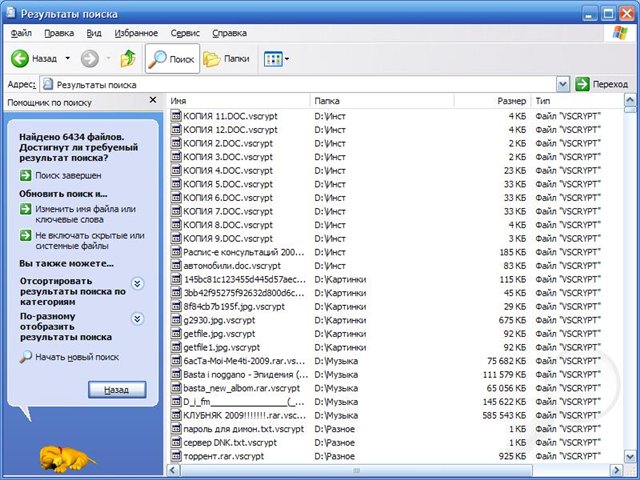
Task: Expand sort results by category section
Action: tap(138, 284)
